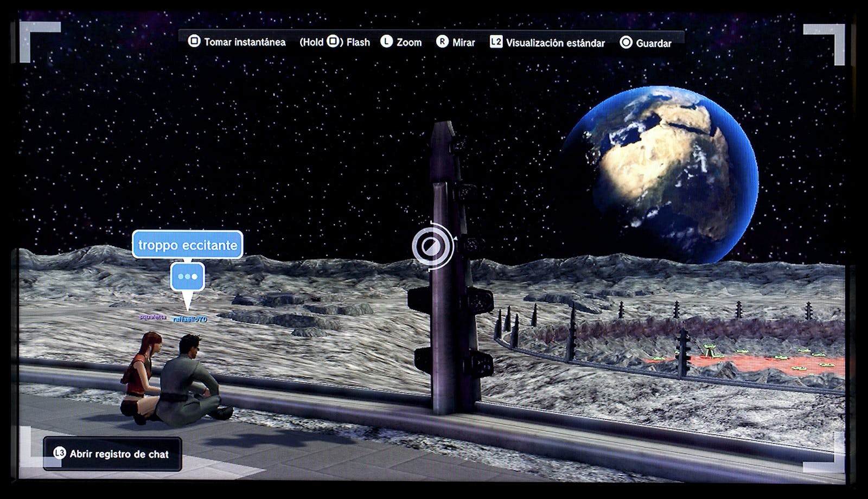Click the circle icon beside Guardar
Image resolution: width=868 pixels, height=499 pixels.
(x=626, y=43)
